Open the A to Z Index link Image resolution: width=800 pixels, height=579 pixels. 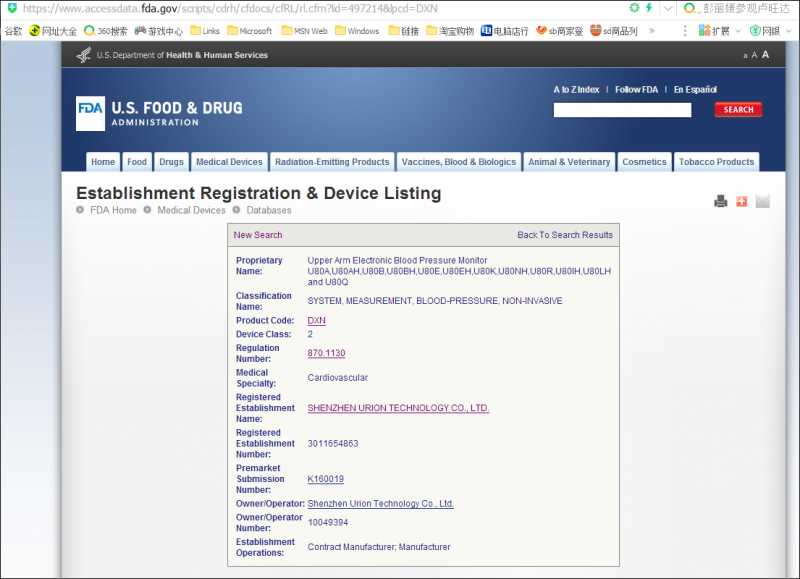[x=576, y=90]
